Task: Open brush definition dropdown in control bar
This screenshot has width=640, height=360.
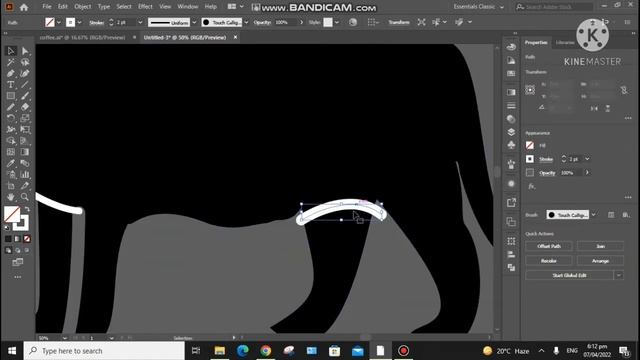Action: point(246,22)
